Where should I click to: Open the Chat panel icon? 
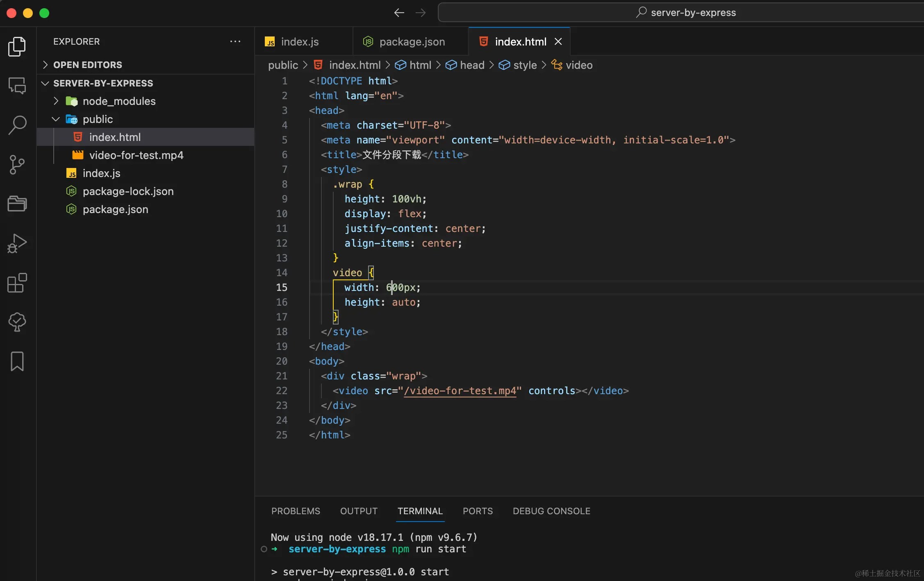(x=17, y=86)
